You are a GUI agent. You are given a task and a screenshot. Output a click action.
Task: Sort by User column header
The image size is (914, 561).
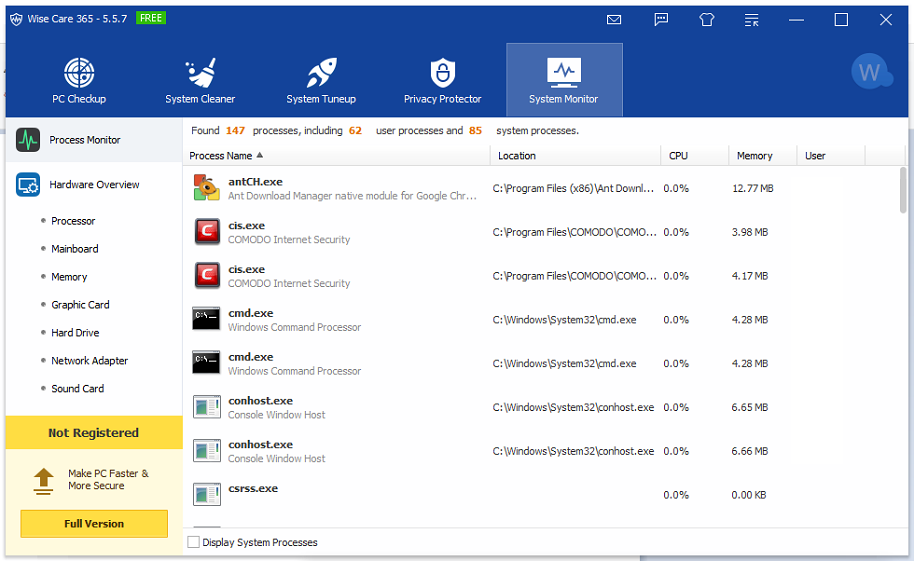tap(831, 156)
